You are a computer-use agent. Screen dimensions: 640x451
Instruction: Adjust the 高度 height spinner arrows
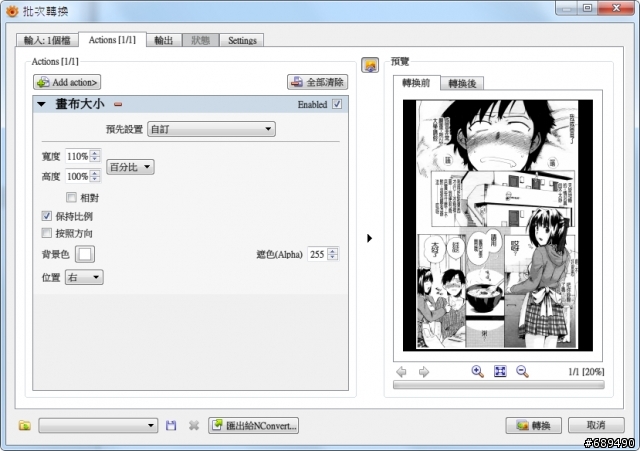pos(95,176)
